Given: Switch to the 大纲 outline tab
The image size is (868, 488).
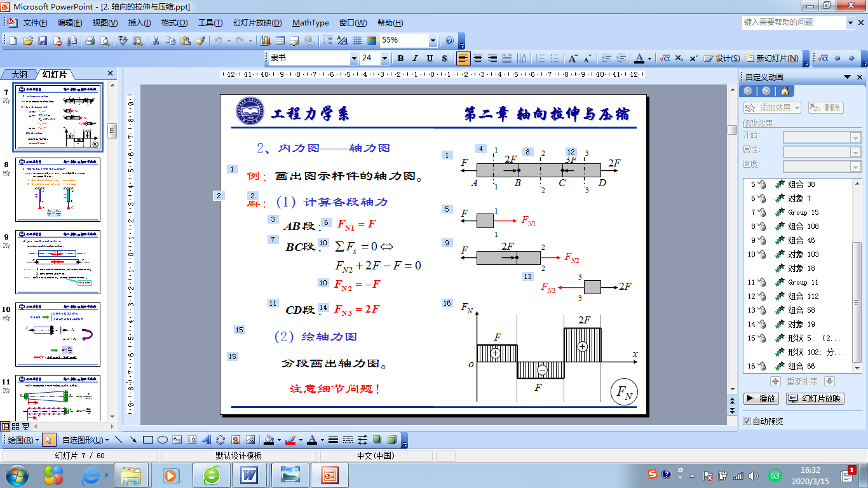Looking at the screenshot, I should point(21,73).
